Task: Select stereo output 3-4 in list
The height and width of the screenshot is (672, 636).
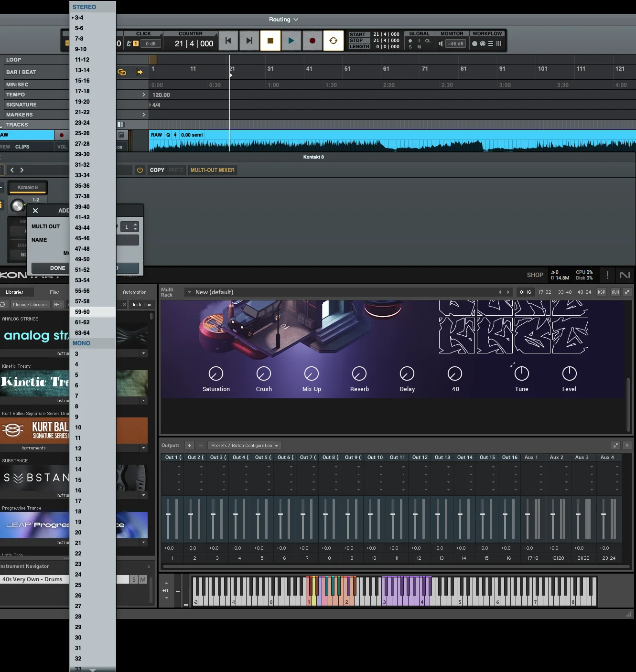Action: tap(93, 18)
